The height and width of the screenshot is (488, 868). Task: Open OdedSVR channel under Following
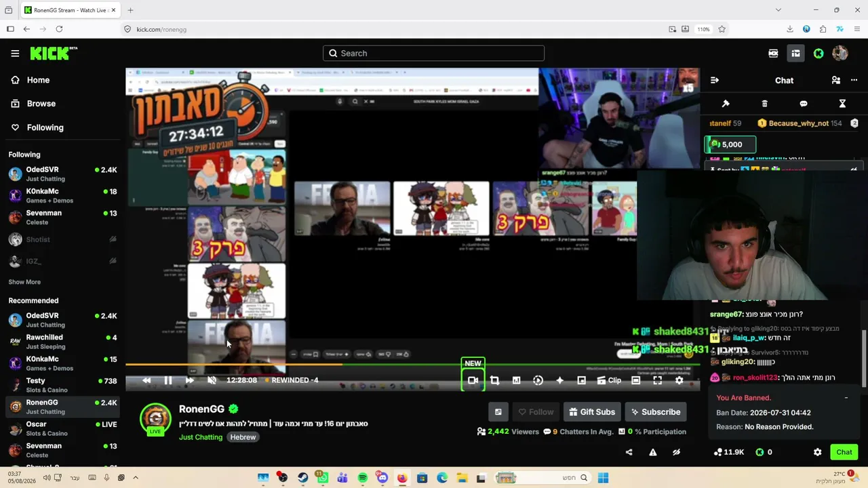click(x=62, y=174)
